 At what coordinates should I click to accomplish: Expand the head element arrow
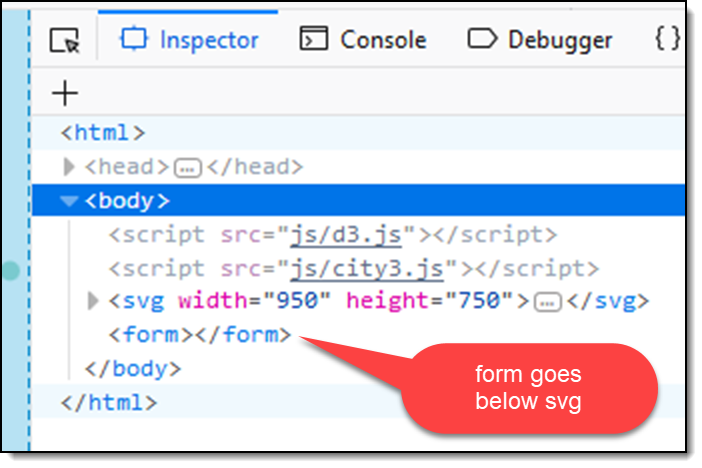point(69,167)
